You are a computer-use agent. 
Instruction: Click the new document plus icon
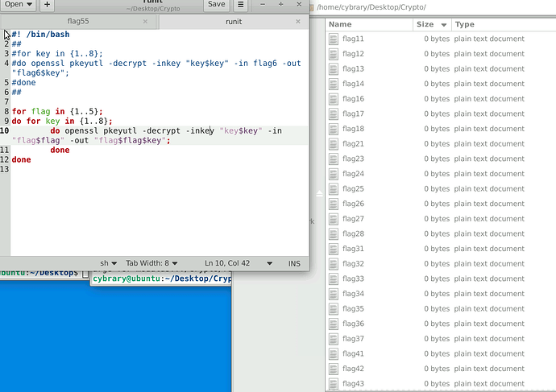tap(47, 5)
